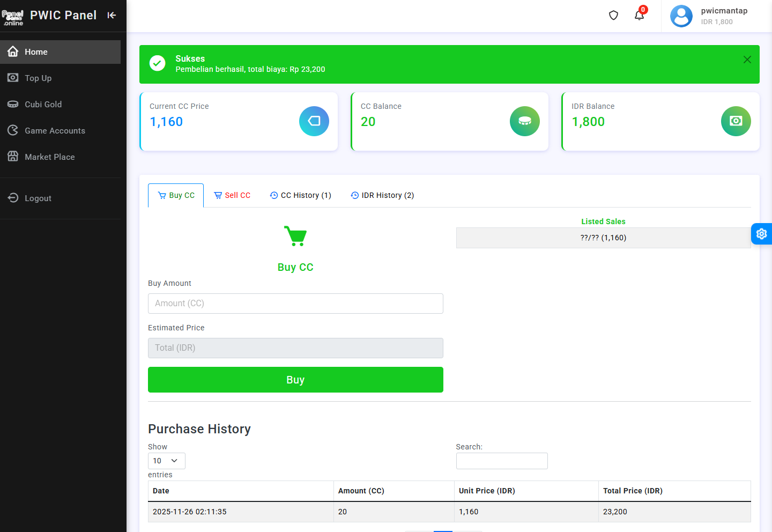Open the floating settings gear

[761, 234]
